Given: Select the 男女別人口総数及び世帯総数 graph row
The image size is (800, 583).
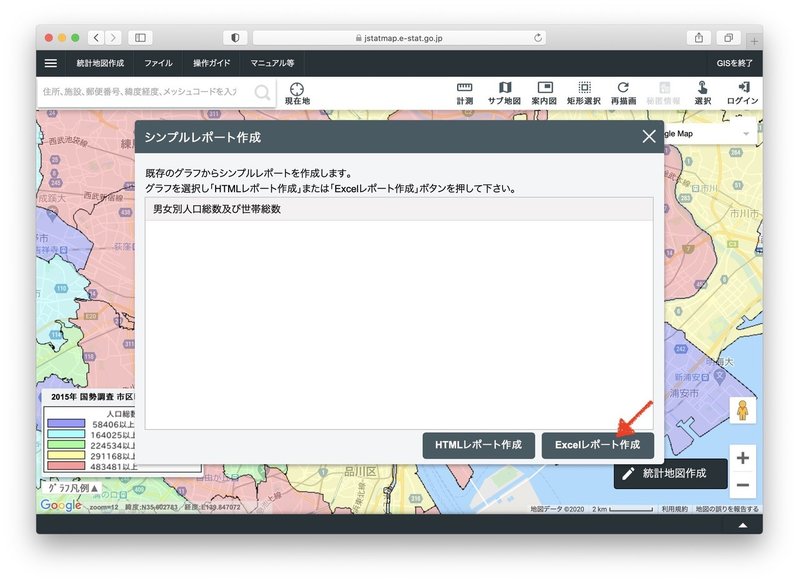Looking at the screenshot, I should [399, 209].
